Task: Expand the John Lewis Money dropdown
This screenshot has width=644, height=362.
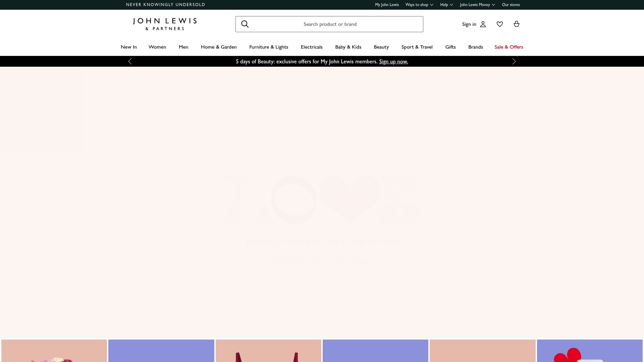Action: pos(477,5)
